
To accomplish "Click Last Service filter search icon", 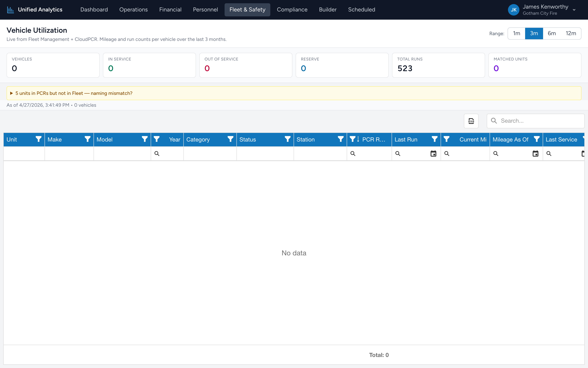I will click(x=549, y=154).
